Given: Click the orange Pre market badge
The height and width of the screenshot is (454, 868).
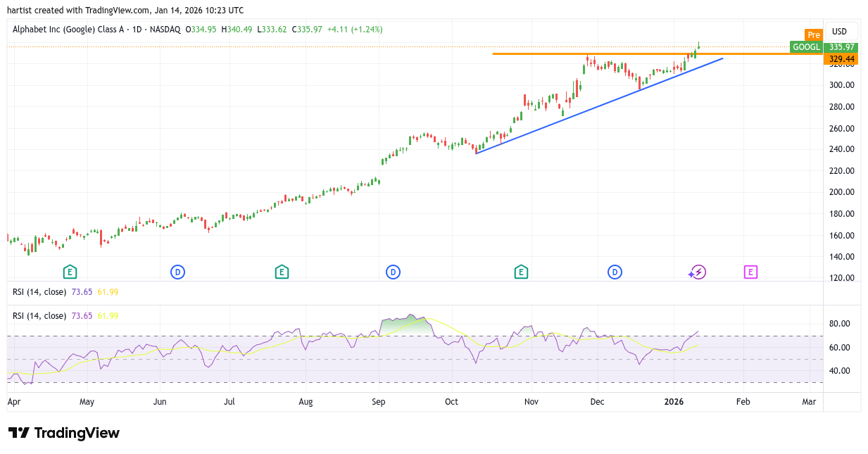Looking at the screenshot, I should pos(814,35).
